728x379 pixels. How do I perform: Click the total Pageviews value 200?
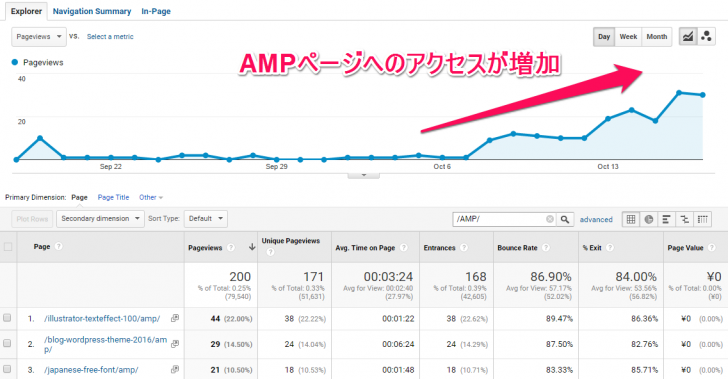pos(240,277)
